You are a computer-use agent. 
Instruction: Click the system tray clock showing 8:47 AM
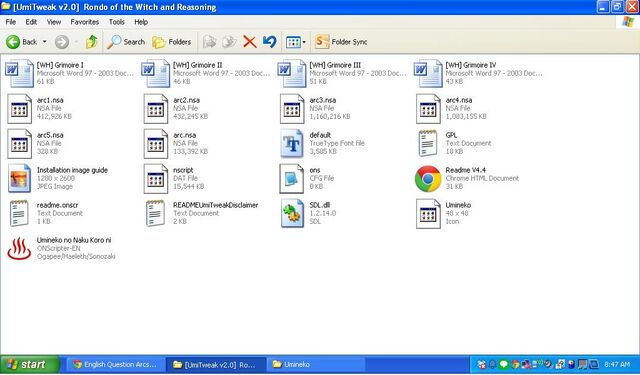pos(617,364)
